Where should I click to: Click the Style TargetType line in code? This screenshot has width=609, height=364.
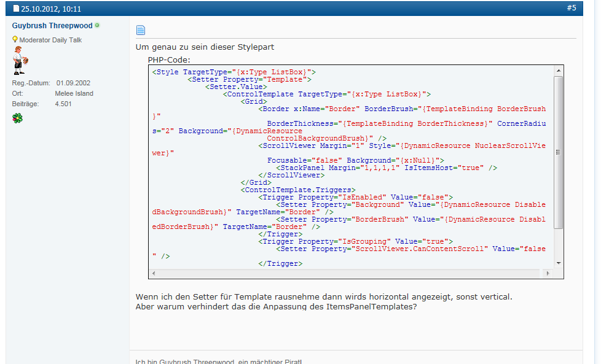click(x=234, y=72)
